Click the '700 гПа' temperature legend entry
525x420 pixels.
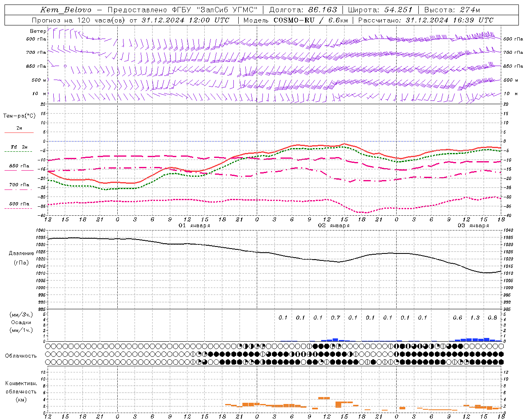point(19,185)
